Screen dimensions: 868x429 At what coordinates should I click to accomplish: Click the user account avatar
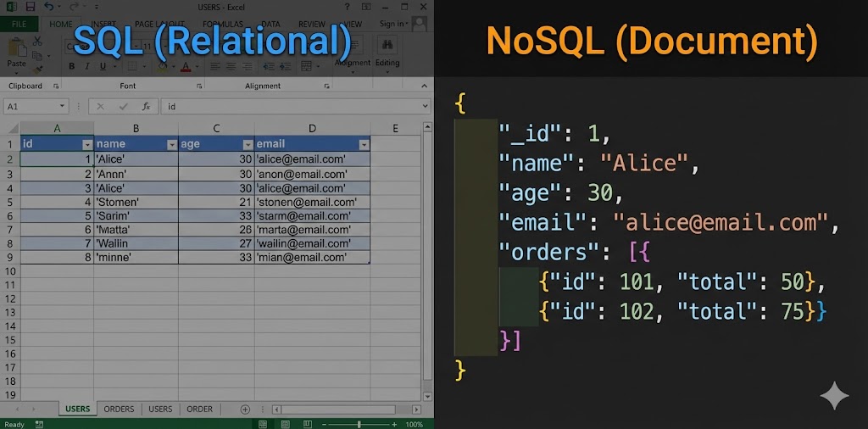(420, 23)
